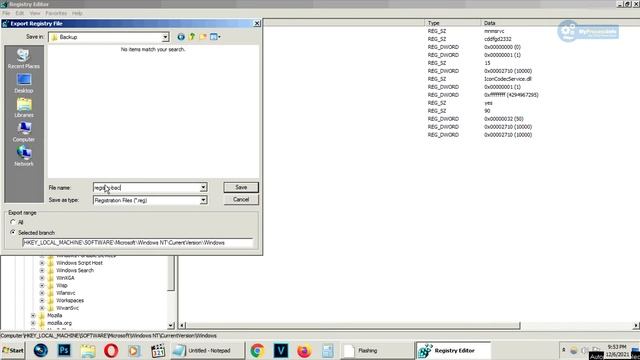Click the selected branch path field
Viewport: 640px width, 360px height.
[x=138, y=242]
